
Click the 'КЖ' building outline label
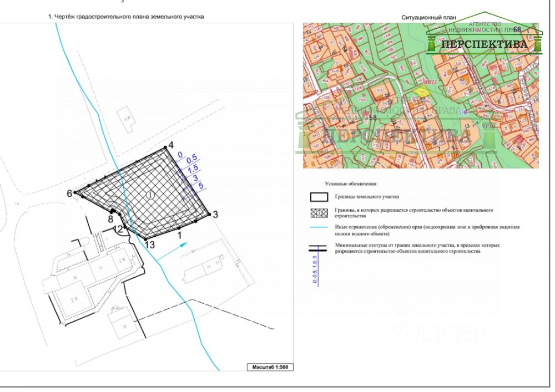tap(127, 119)
